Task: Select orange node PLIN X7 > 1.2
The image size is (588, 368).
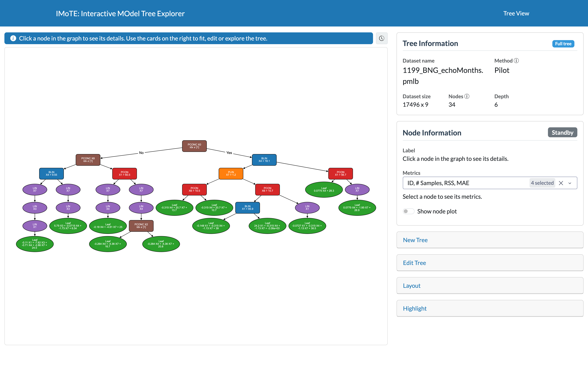Action: [x=231, y=174]
